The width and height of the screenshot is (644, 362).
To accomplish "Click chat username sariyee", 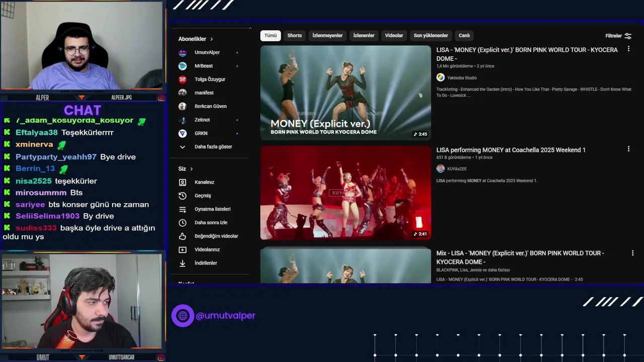I will [30, 205].
